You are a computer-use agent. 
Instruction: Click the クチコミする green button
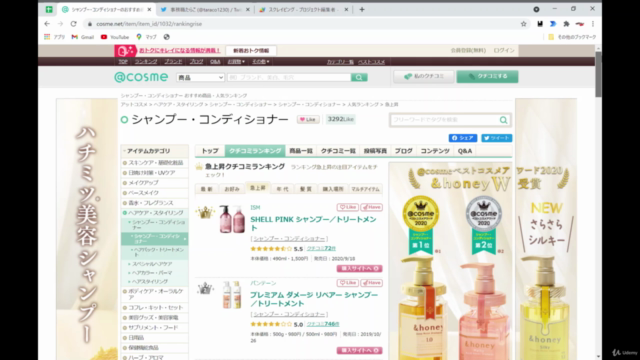(487, 76)
